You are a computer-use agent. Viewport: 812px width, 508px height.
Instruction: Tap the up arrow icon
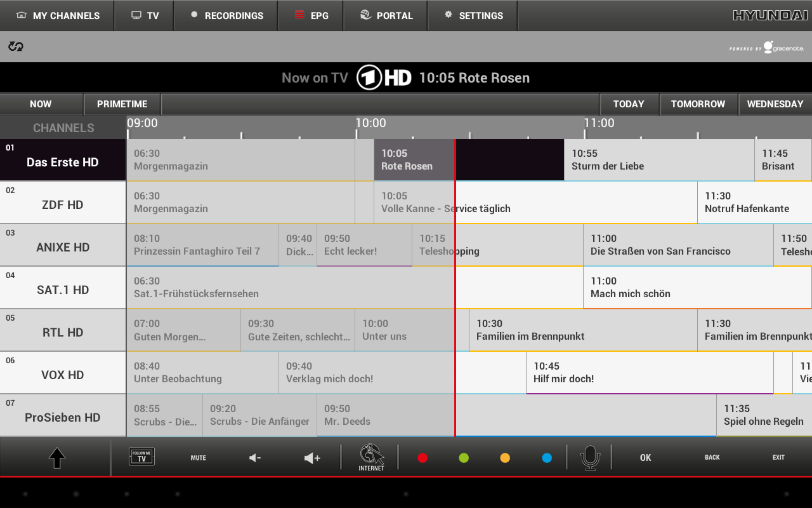57,458
